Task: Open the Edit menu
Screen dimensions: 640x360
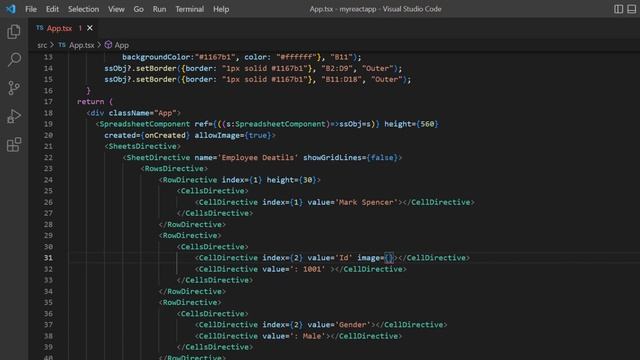Action: coord(52,9)
